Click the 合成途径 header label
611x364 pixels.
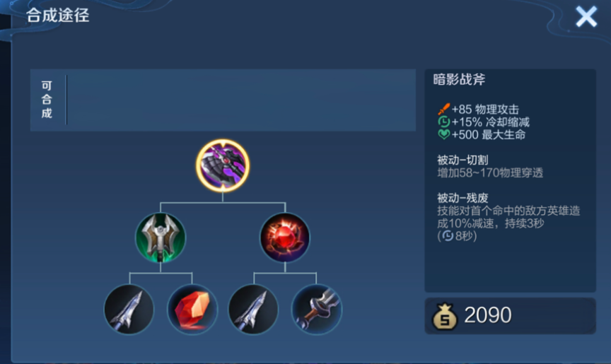click(58, 15)
